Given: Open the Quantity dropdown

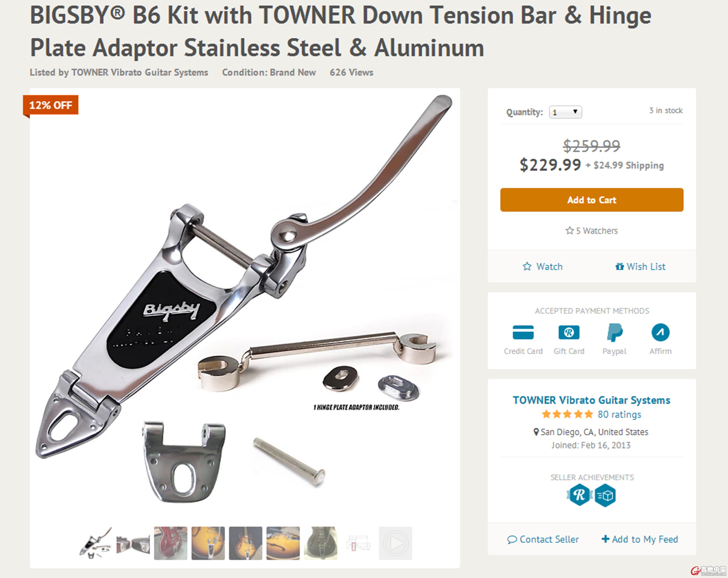Looking at the screenshot, I should point(565,112).
